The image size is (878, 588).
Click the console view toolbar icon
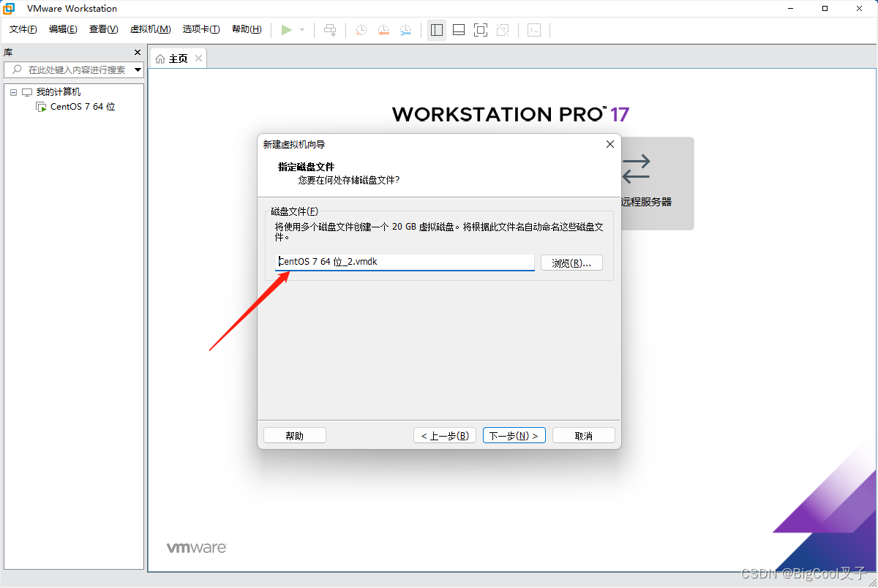(535, 30)
